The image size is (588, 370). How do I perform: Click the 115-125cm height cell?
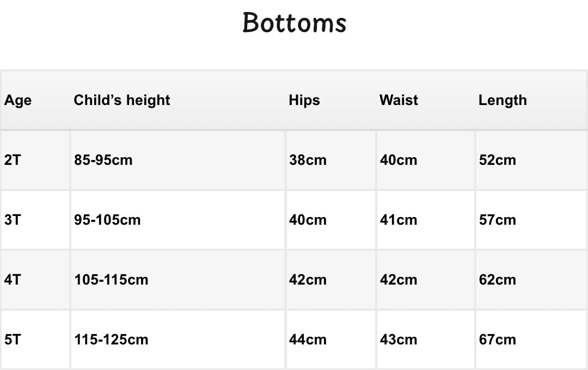[177, 340]
